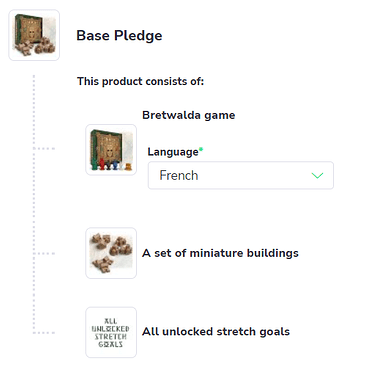Click the dotted connector beside stretch goals thumbnail
This screenshot has width=375, height=375.
(x=44, y=332)
